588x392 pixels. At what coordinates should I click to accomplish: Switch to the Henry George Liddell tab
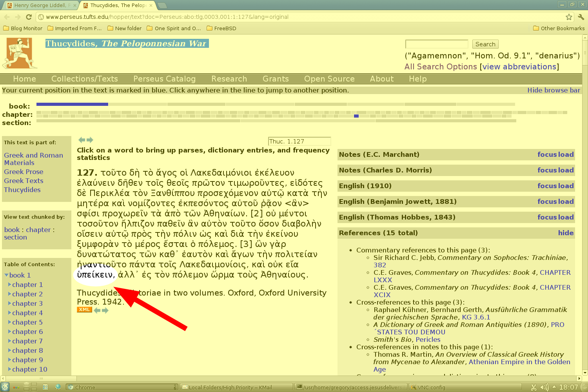click(41, 5)
